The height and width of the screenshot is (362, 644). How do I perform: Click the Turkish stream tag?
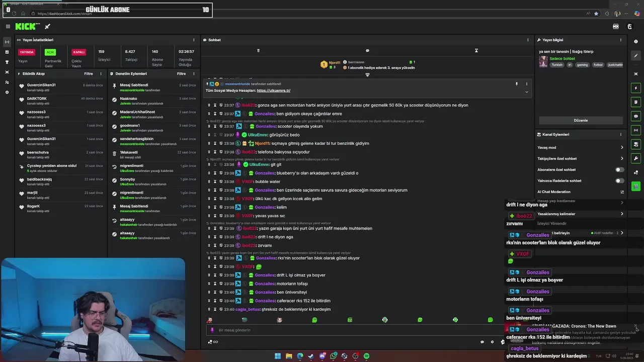point(557,65)
